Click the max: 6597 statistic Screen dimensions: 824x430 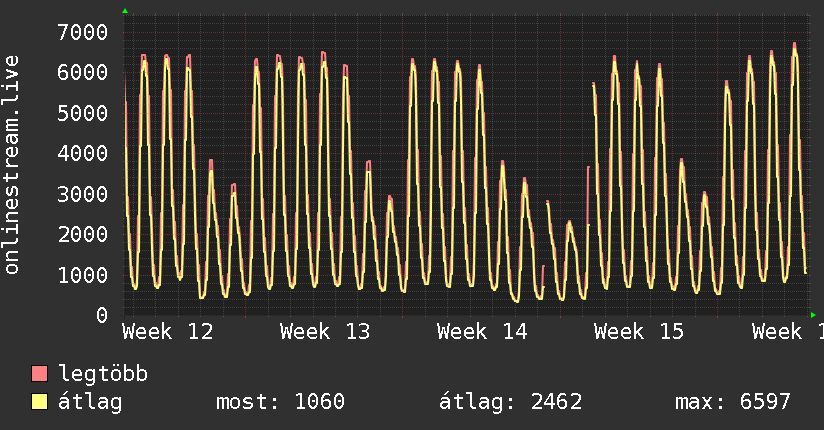(x=733, y=402)
